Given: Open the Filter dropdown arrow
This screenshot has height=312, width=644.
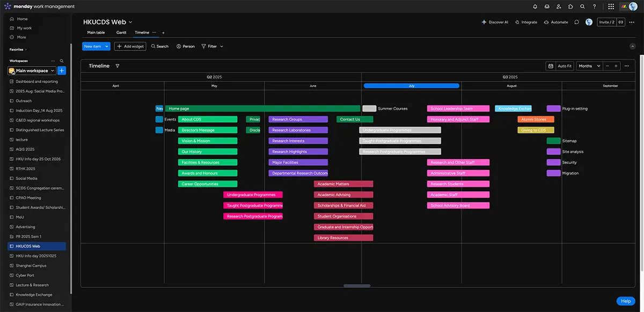Looking at the screenshot, I should [x=222, y=47].
